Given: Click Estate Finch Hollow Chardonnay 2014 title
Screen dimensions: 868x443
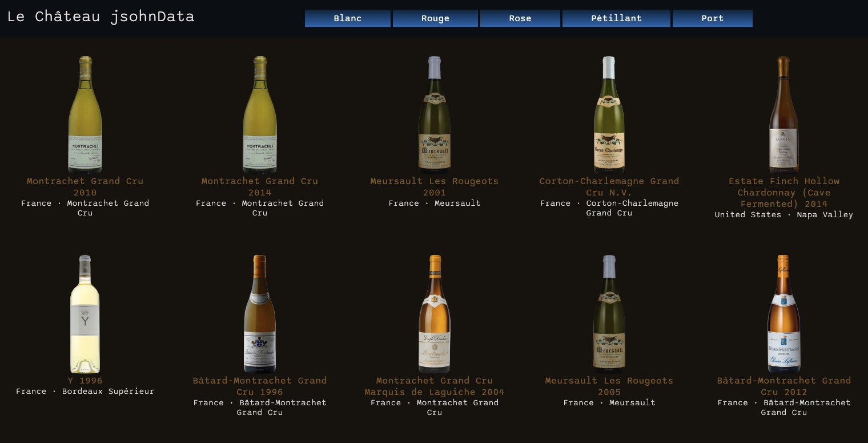Looking at the screenshot, I should coord(783,193).
